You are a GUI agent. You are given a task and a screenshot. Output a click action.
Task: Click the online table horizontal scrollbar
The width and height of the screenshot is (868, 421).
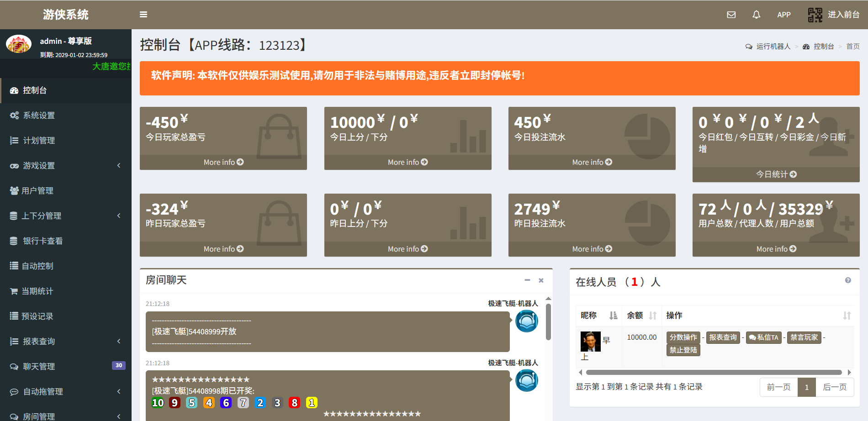click(x=713, y=372)
